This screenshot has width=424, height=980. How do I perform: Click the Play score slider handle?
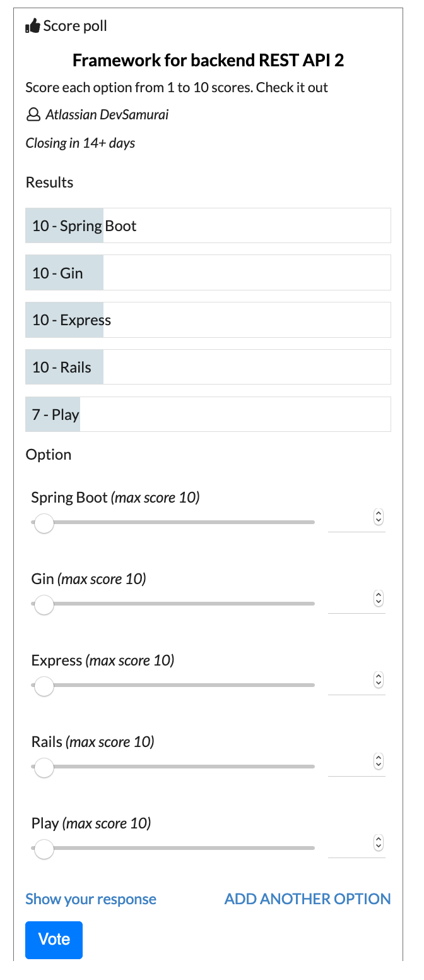click(44, 849)
